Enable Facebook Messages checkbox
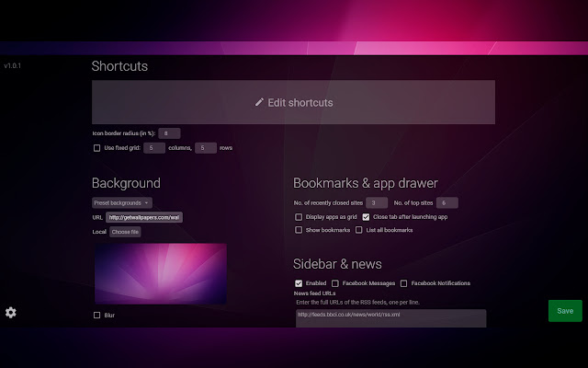Screen dimensions: 588x368 click(335, 283)
